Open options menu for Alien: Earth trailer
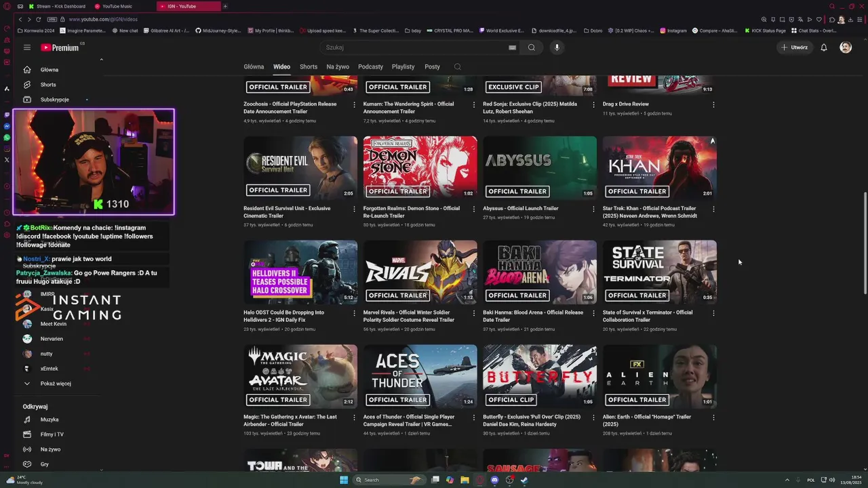868x488 pixels. [713, 418]
